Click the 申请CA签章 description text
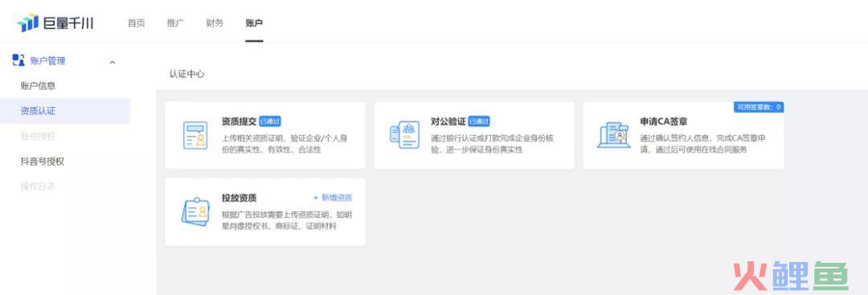Screen dimensions: 868x295 pyautogui.click(x=703, y=143)
